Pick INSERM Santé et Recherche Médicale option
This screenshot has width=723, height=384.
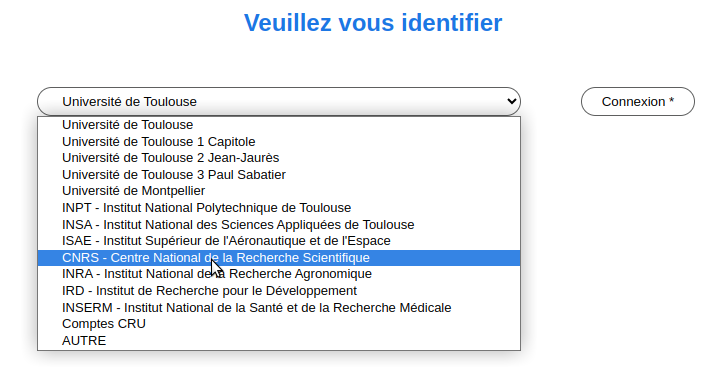(279, 307)
